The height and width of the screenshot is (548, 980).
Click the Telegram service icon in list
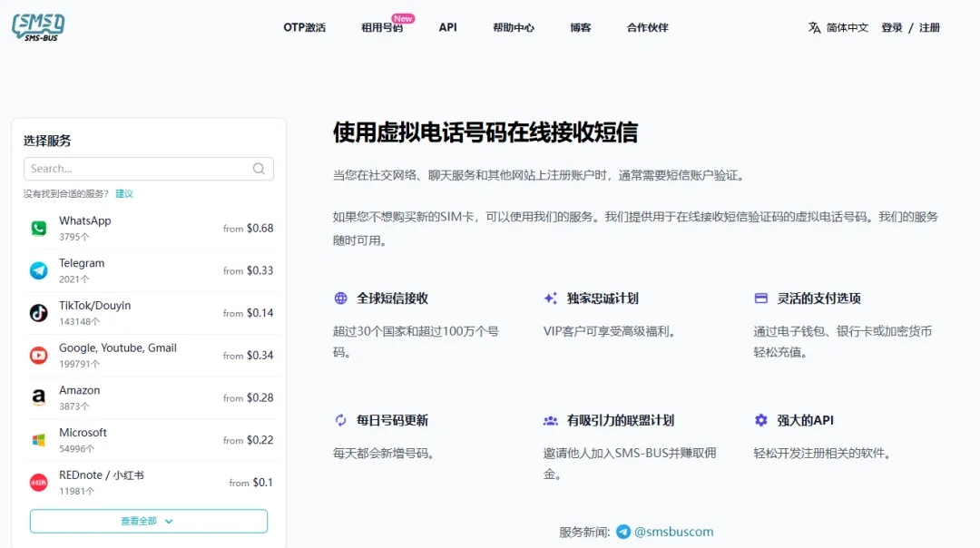point(38,270)
